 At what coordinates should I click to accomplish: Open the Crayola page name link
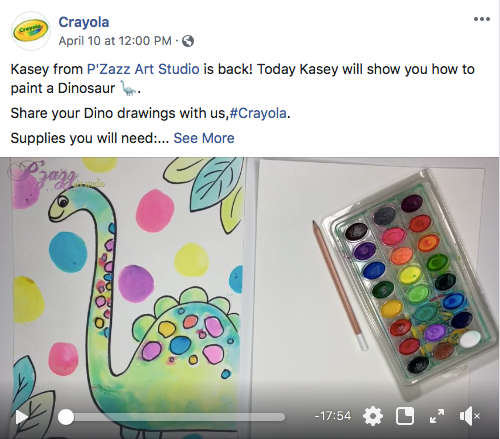(x=84, y=22)
